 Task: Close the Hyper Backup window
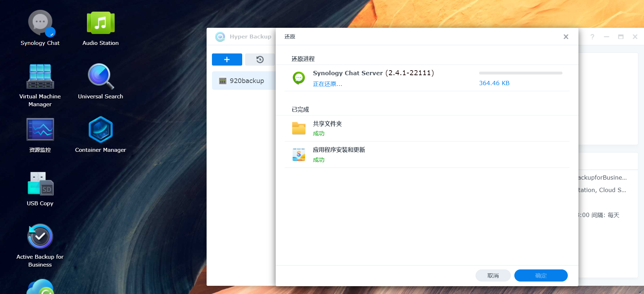pos(635,37)
